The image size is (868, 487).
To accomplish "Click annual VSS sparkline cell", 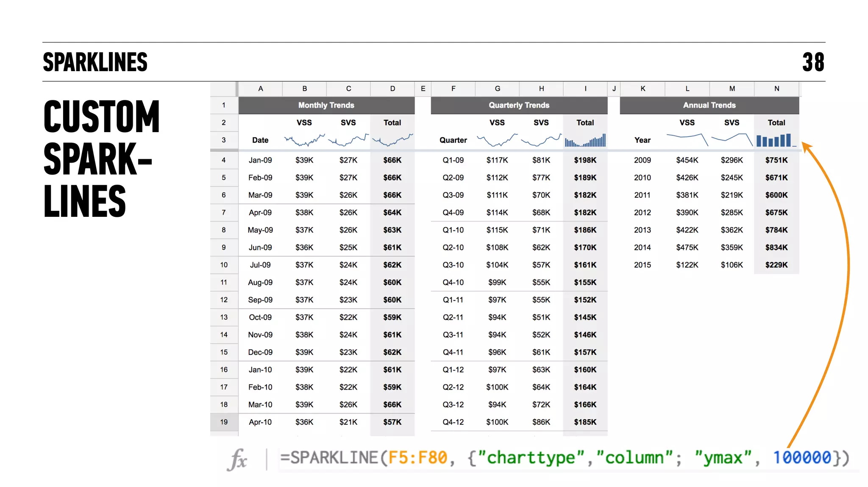I will [x=687, y=140].
